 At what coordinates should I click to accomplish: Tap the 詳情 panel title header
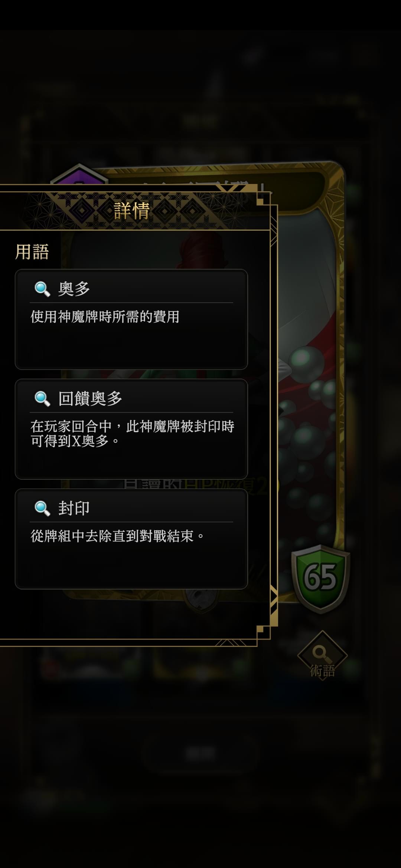click(132, 211)
